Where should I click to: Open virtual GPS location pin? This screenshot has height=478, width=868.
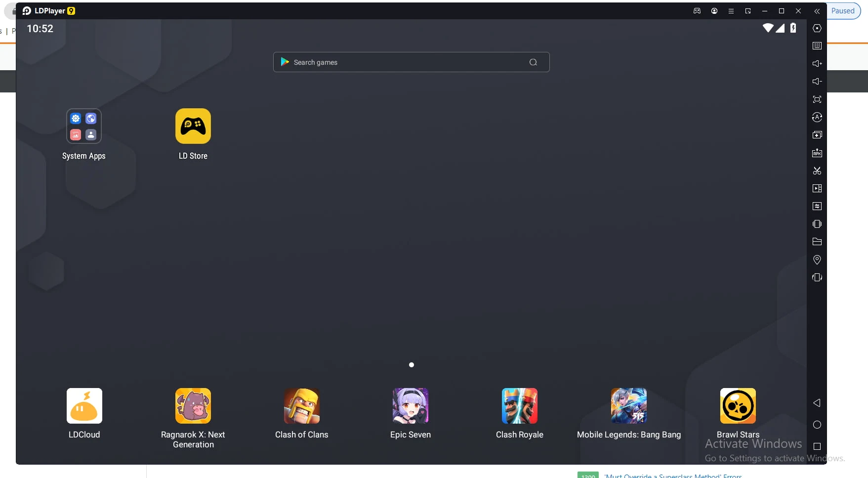(x=817, y=260)
